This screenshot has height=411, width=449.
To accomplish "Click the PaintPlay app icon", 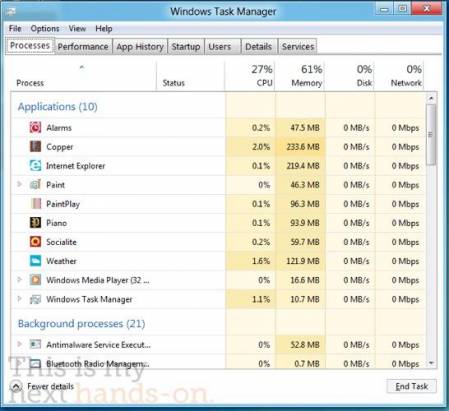I will coord(36,203).
